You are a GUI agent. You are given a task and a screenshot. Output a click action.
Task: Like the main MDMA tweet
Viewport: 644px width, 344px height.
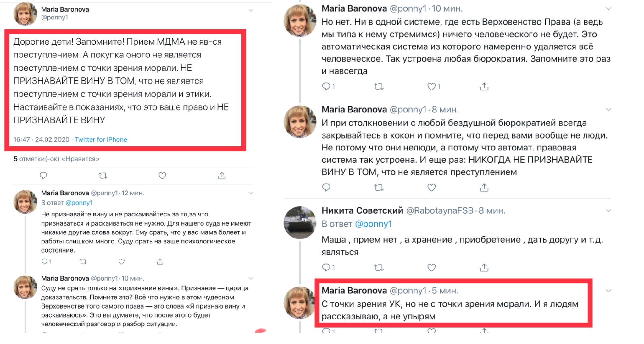(x=162, y=176)
